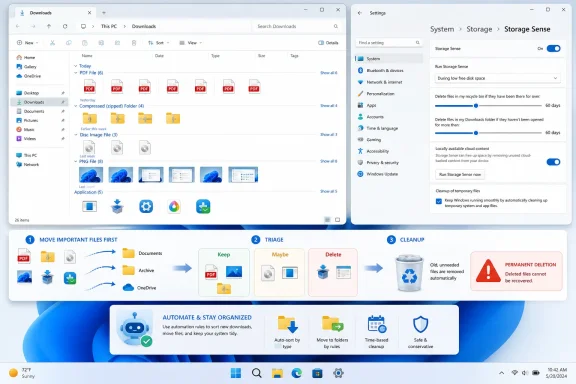Toggle locally available cloud content switch
This screenshot has width=576, height=384.
(553, 162)
